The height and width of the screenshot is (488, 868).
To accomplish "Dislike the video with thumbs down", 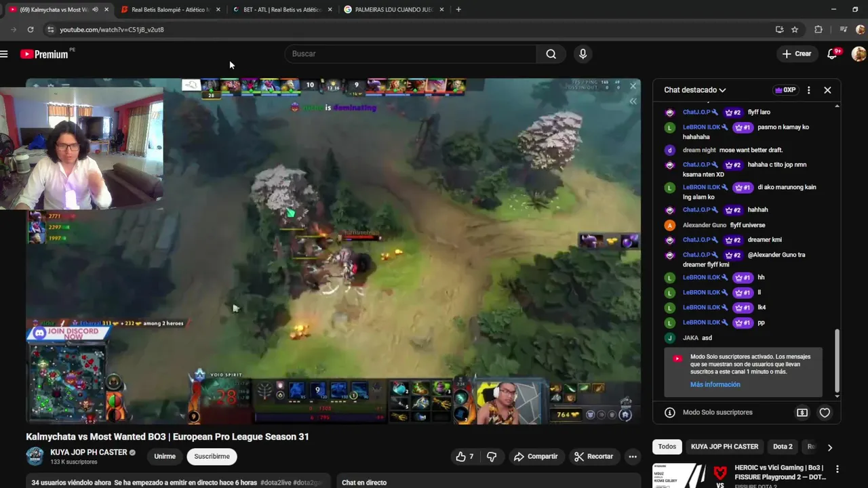I will 492,457.
